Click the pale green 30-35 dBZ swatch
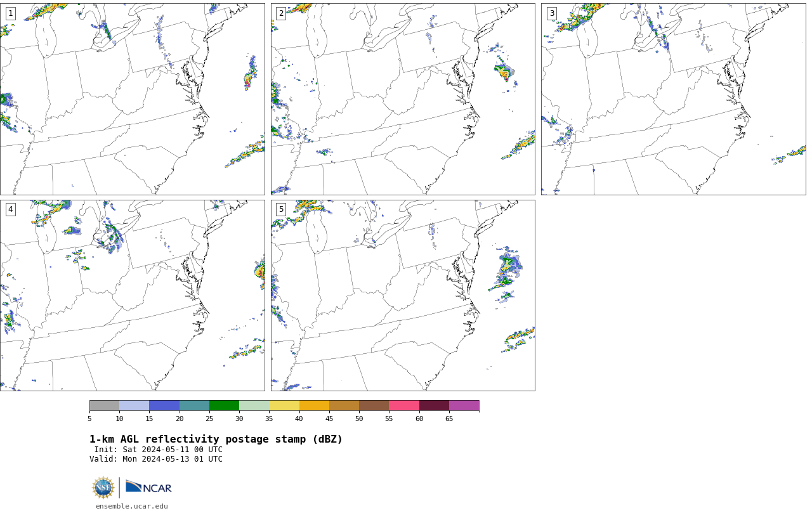The image size is (812, 513). tap(254, 406)
